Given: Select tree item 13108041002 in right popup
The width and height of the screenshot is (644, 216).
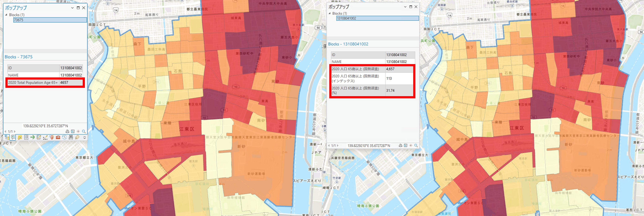Looking at the screenshot, I should (x=346, y=18).
